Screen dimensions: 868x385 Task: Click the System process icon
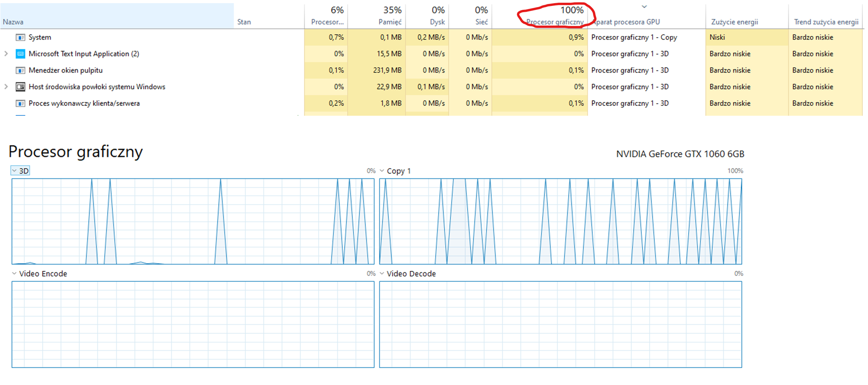point(20,37)
